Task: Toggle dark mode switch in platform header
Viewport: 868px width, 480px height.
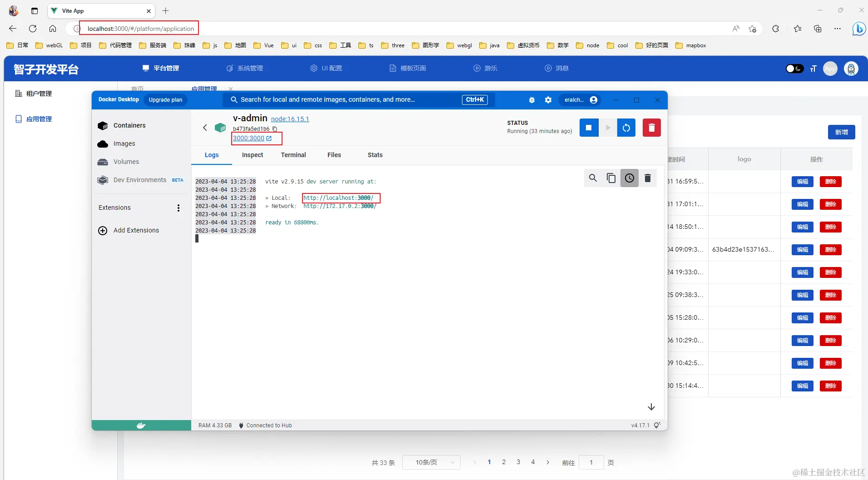Action: (x=794, y=69)
